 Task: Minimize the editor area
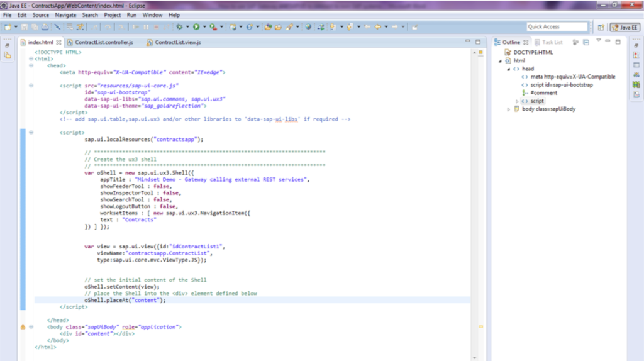(x=467, y=41)
